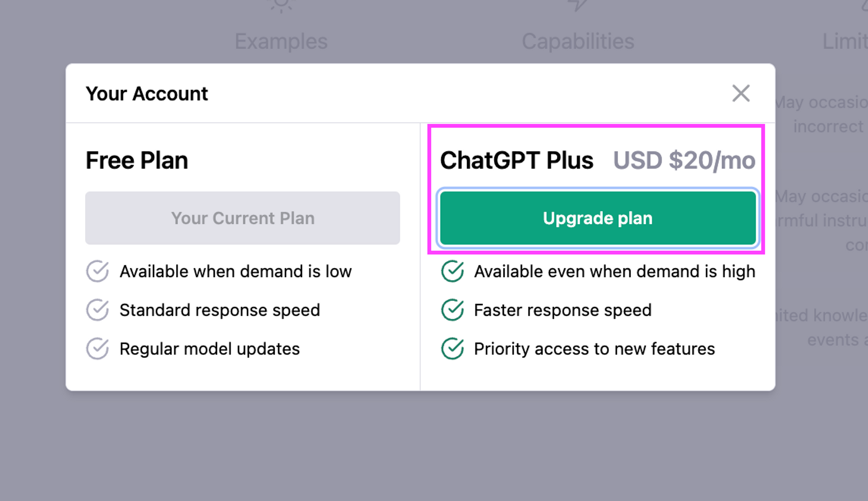Select the Examples section header
The width and height of the screenshot is (868, 501).
(x=282, y=41)
